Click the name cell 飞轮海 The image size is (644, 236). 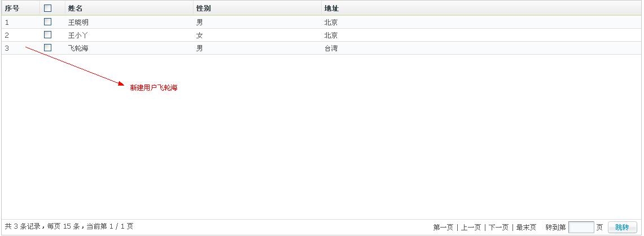[78, 48]
